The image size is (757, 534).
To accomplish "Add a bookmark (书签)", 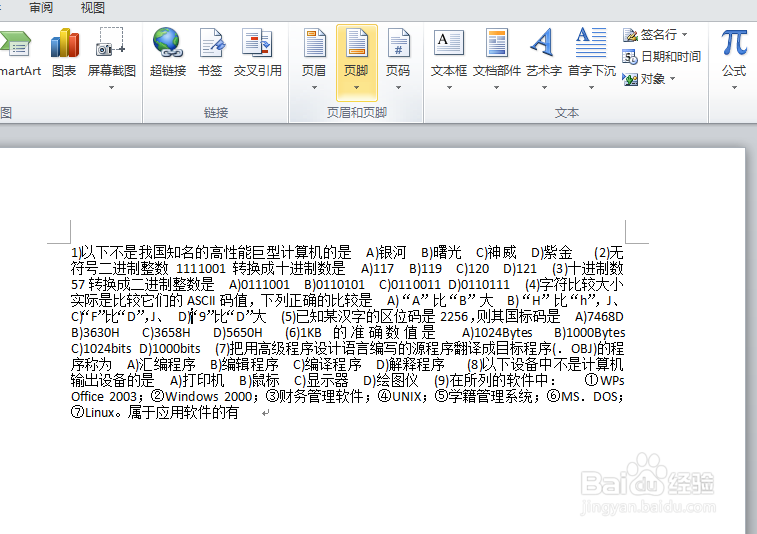I will coord(210,53).
